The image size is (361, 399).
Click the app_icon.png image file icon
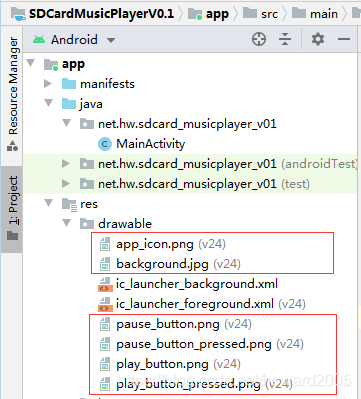tap(105, 244)
